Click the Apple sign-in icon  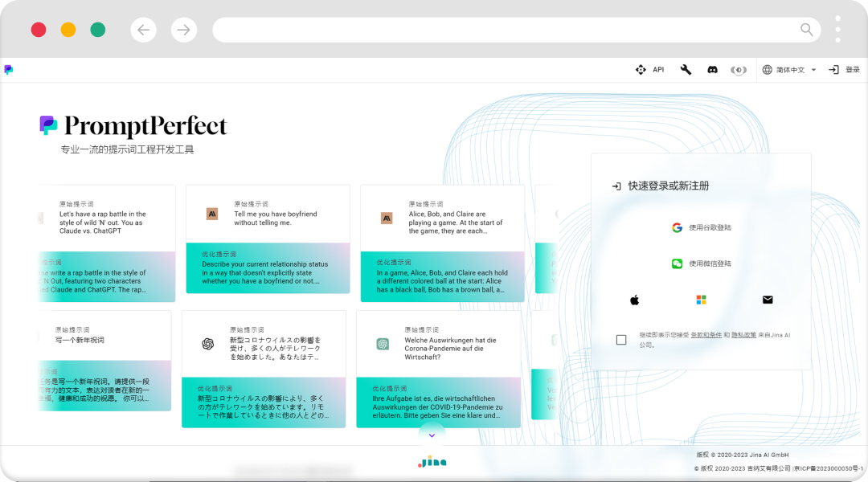tap(634, 300)
